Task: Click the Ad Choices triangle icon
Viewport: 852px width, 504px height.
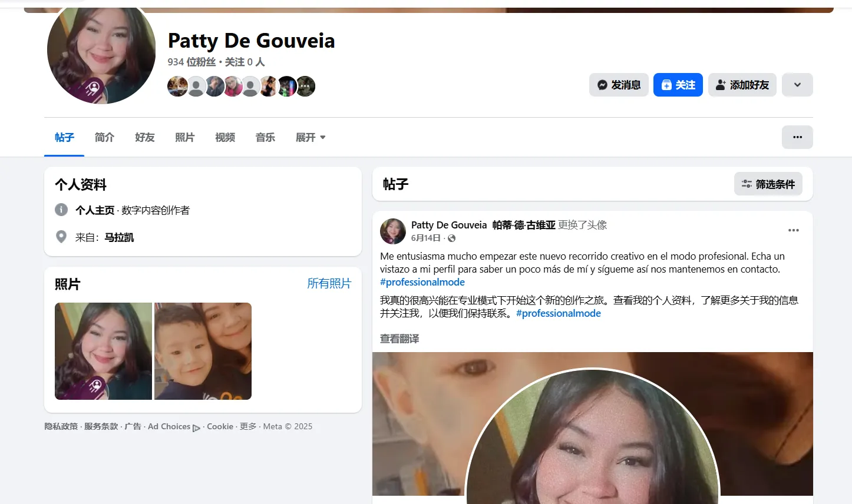Action: pos(197,429)
